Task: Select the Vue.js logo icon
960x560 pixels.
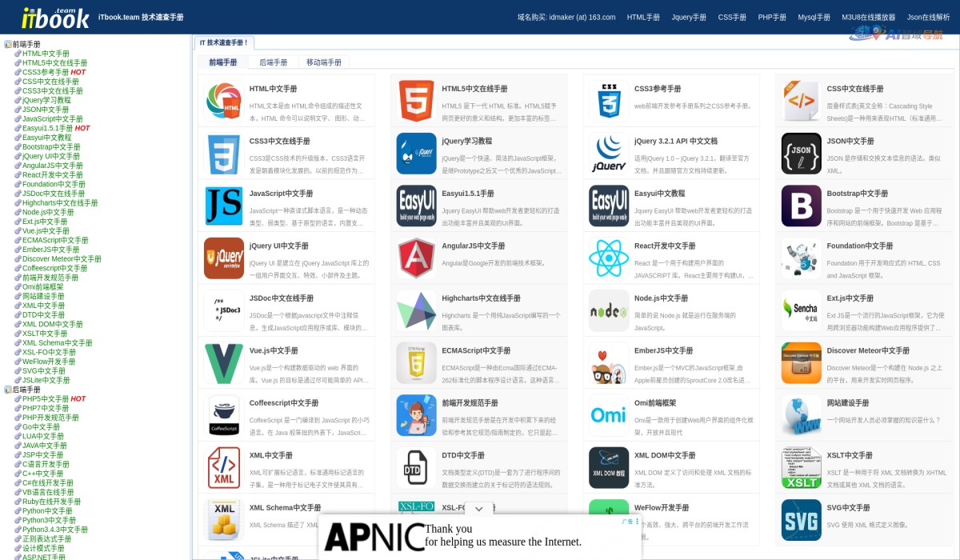Action: point(224,362)
